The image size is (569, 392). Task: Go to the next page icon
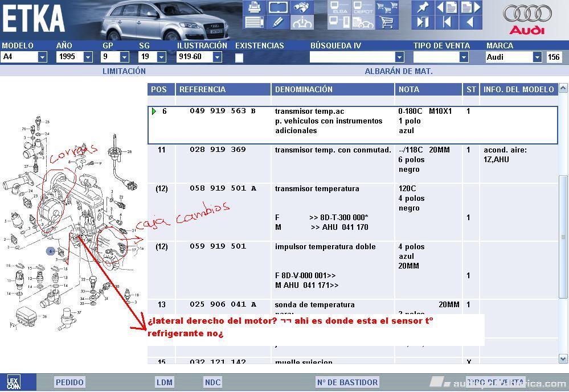470,7
